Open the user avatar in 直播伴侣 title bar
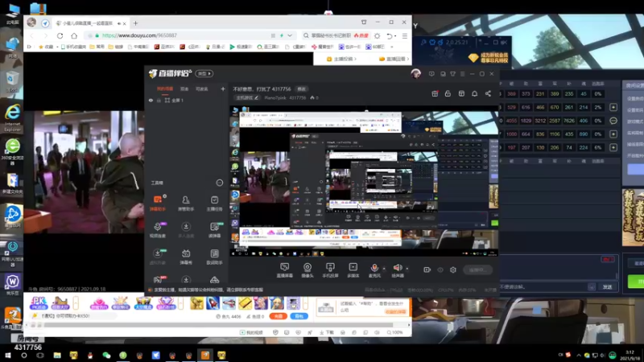 [x=415, y=73]
